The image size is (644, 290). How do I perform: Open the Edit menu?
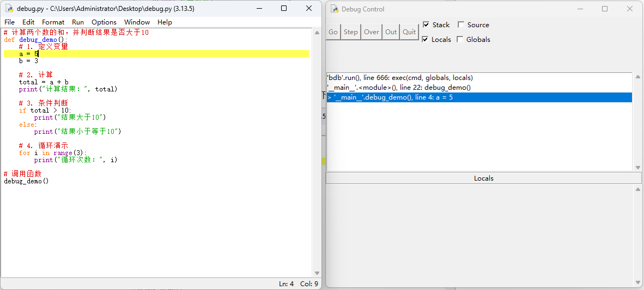pyautogui.click(x=28, y=22)
